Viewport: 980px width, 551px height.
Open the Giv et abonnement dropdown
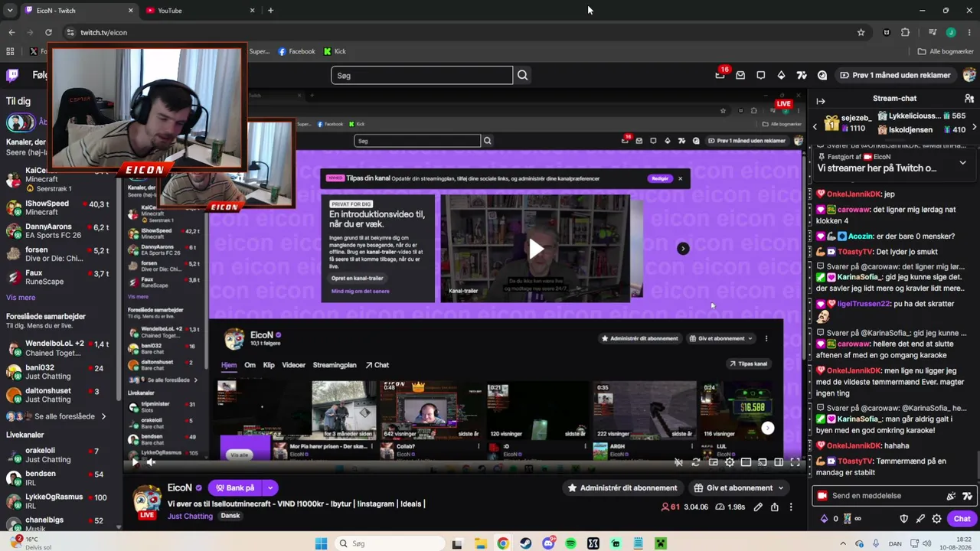pyautogui.click(x=739, y=487)
